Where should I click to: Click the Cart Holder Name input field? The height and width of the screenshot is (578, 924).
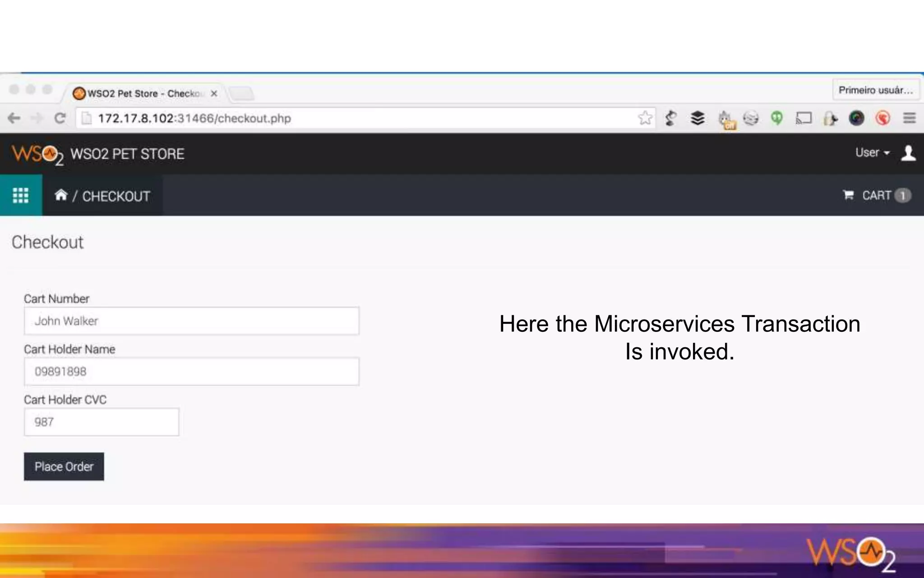[192, 372]
